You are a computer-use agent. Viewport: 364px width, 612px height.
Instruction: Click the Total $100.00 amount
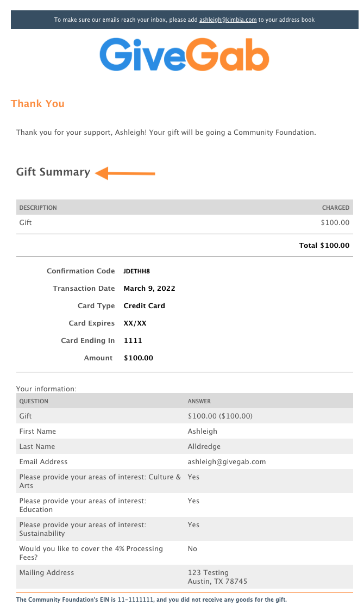click(x=324, y=245)
